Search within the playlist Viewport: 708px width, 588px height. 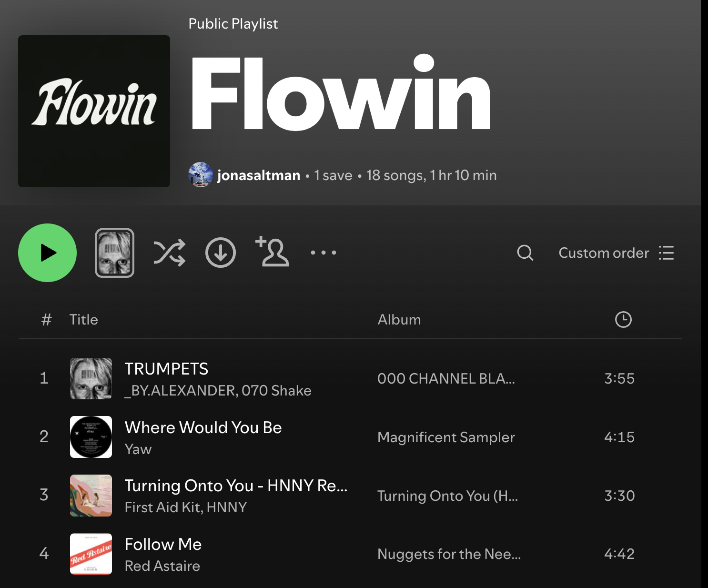(525, 253)
